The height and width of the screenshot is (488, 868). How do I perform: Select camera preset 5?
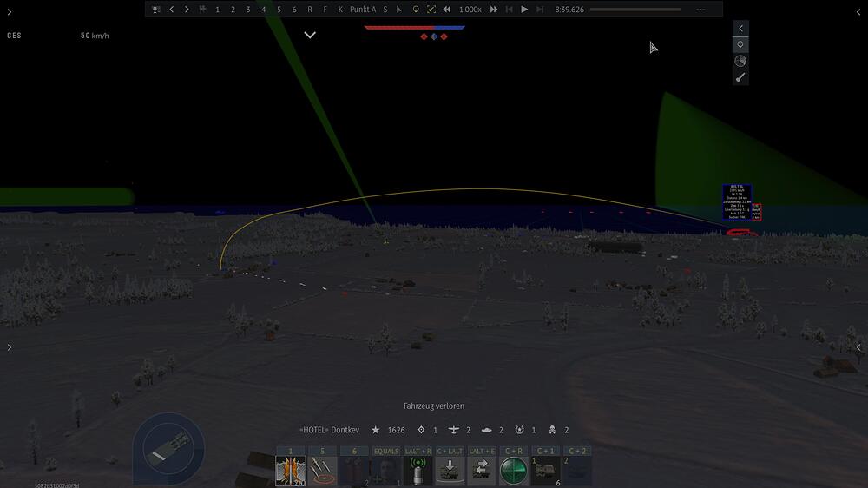click(279, 10)
